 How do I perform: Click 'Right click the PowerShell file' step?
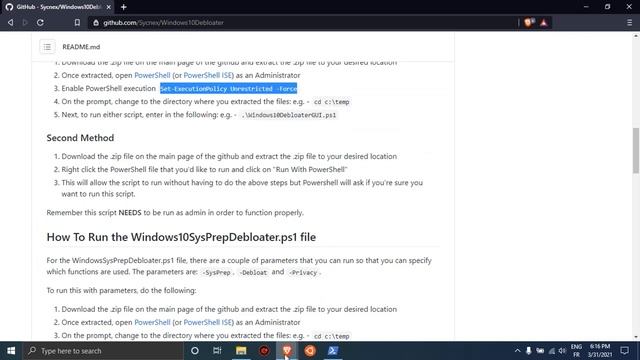pos(204,169)
